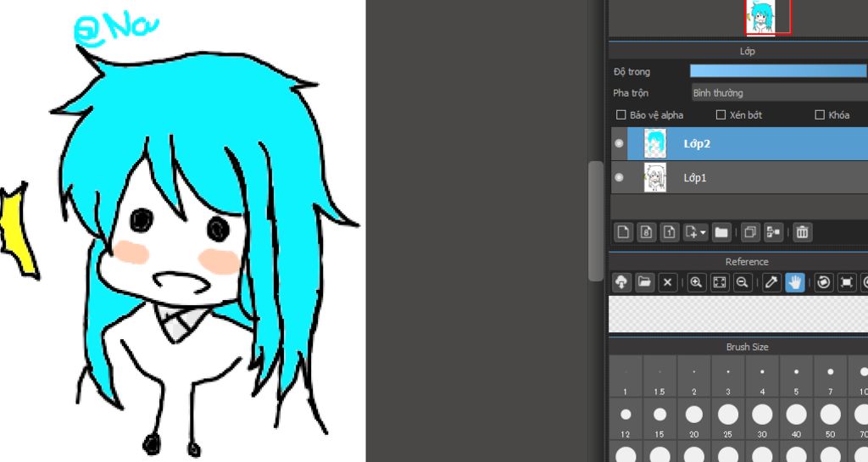Click the Brush Size panel header

(747, 347)
